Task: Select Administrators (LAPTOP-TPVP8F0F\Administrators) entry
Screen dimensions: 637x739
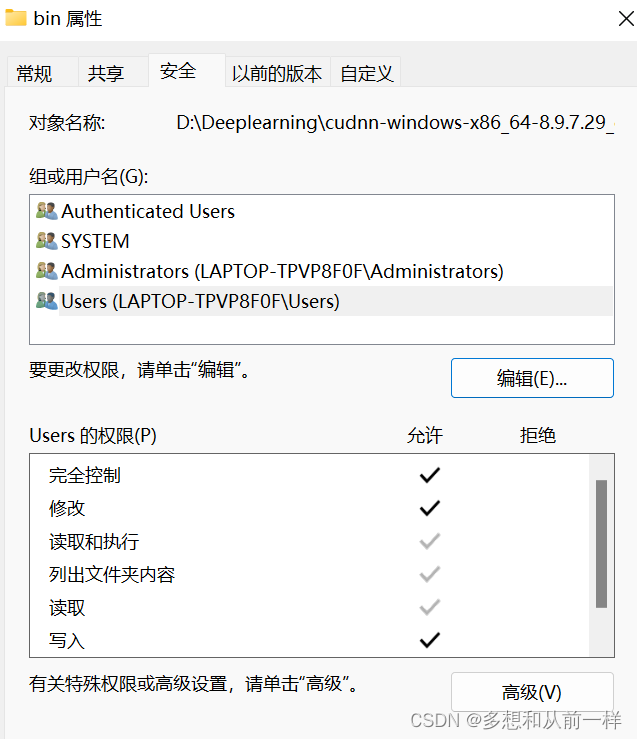Action: (x=282, y=271)
